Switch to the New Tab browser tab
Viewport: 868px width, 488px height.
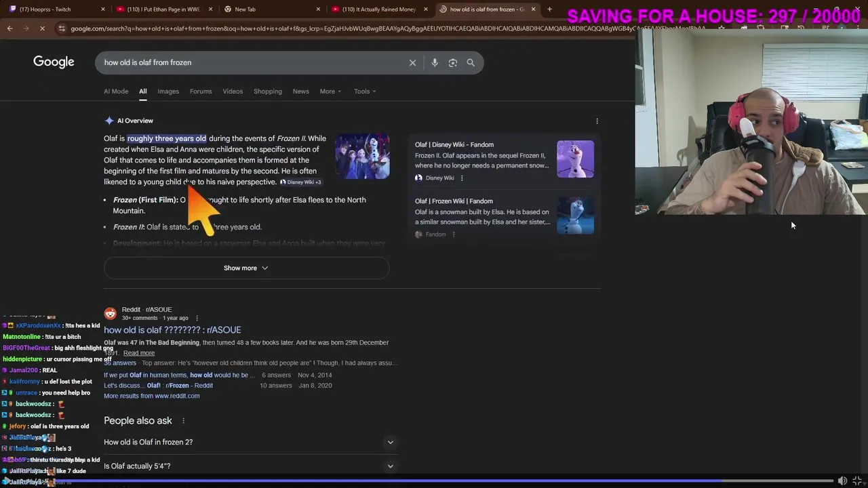271,9
